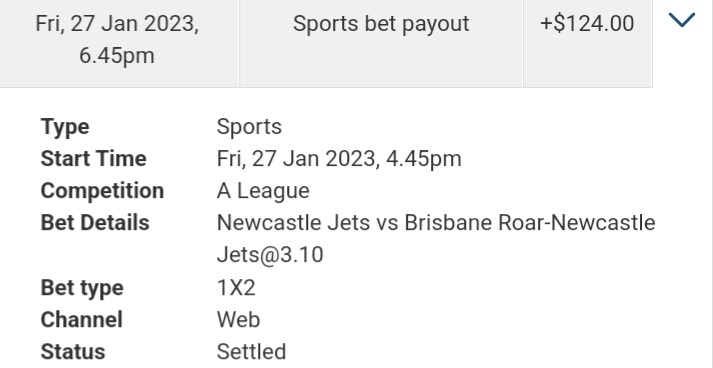
Task: Select the Sports type value
Action: click(249, 127)
